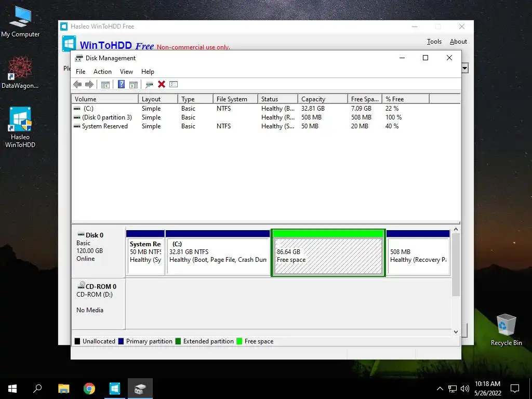Click the scroll down arrow in disk pane
The height and width of the screenshot is (399, 532).
coord(456,332)
